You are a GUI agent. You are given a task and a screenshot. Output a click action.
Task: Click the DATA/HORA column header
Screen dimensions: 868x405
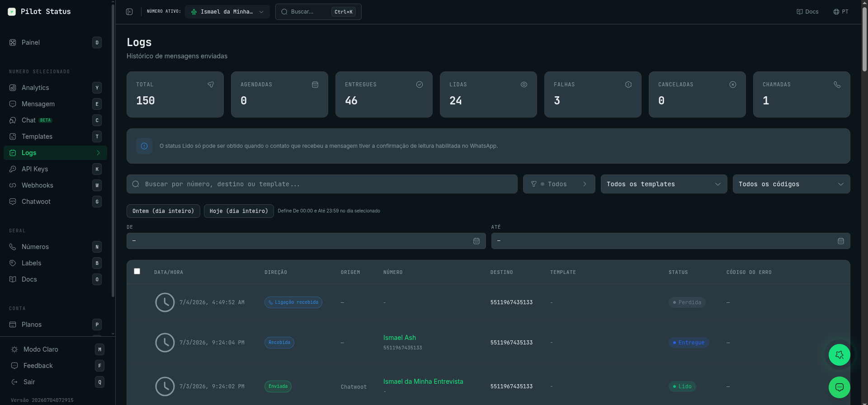coord(169,272)
